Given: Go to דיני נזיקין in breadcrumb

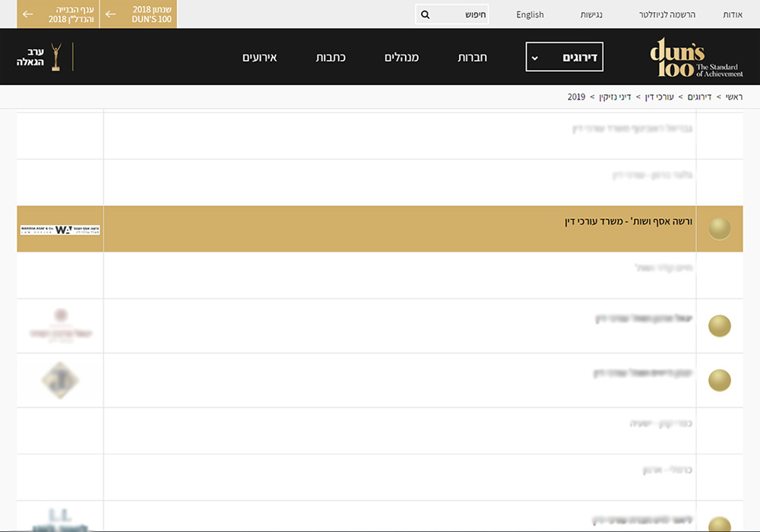Looking at the screenshot, I should click(x=615, y=97).
